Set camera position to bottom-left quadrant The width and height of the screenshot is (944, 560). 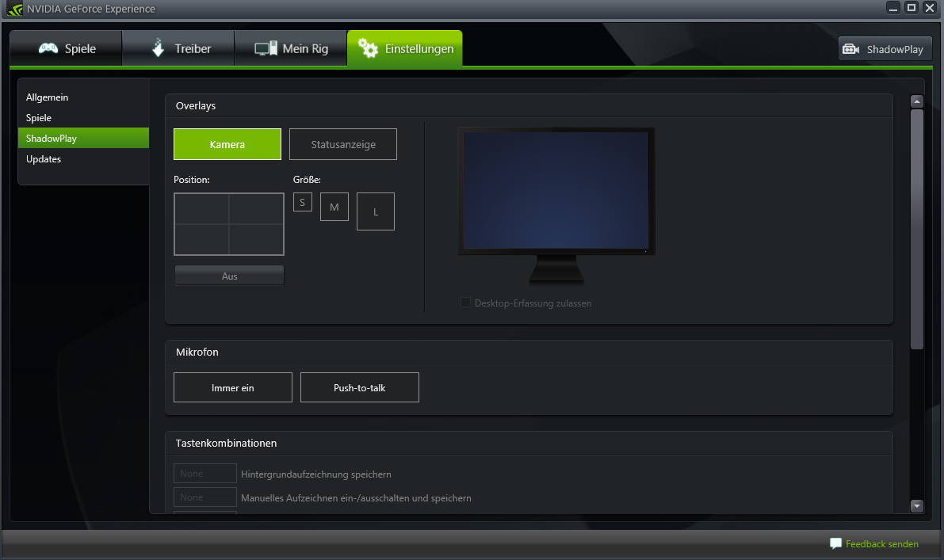coord(201,239)
